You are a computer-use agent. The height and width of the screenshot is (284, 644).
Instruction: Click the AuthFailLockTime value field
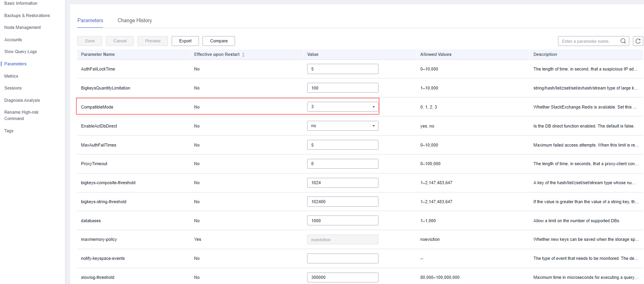tap(342, 69)
